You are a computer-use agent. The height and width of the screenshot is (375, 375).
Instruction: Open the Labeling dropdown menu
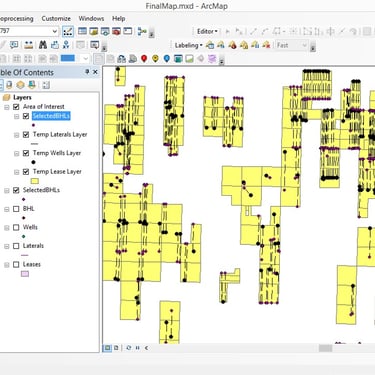pos(188,45)
